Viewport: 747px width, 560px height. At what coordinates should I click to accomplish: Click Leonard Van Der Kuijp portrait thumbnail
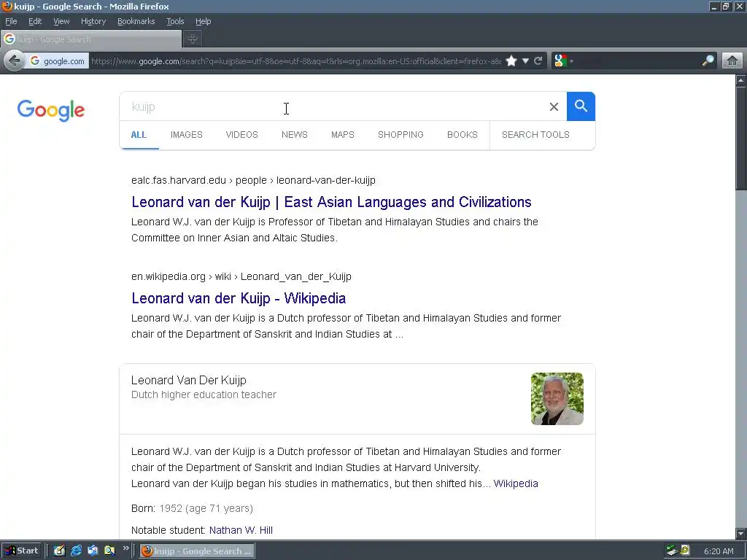(x=557, y=399)
